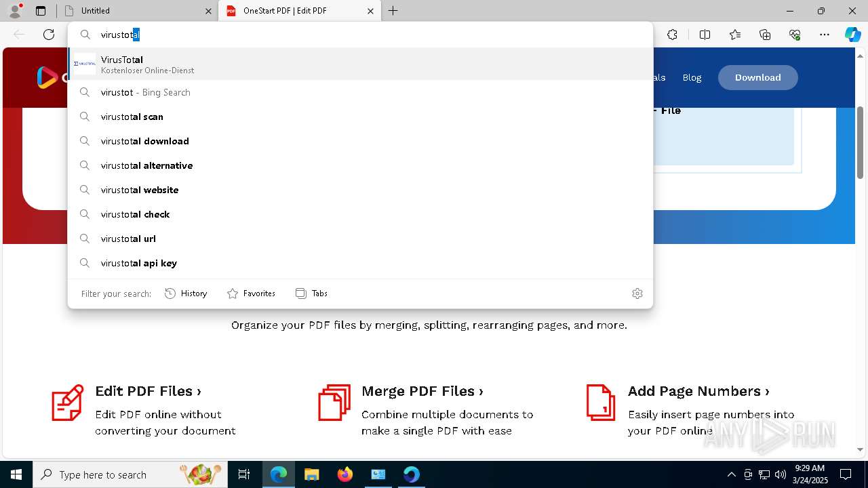
Task: Choose the 'virustotal api key' suggestion
Action: pyautogui.click(x=360, y=263)
